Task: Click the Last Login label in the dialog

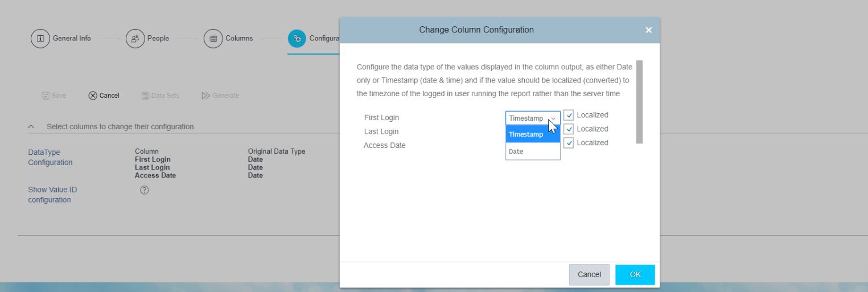Action: (381, 131)
